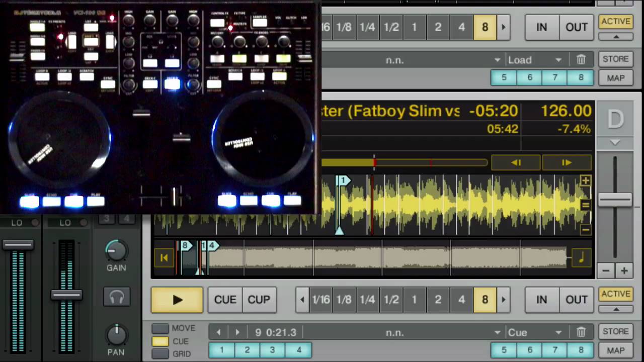Expand n.n. cue name dropdown in the upper deck

[497, 60]
